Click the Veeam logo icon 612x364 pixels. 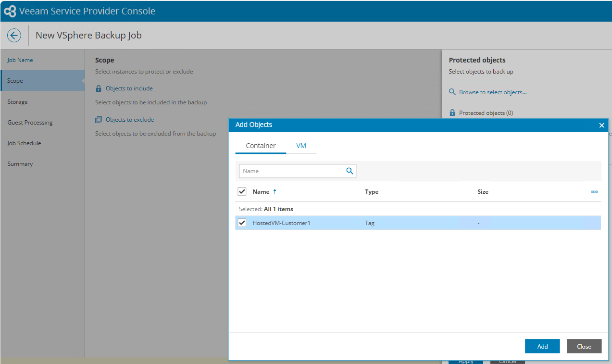click(x=10, y=11)
